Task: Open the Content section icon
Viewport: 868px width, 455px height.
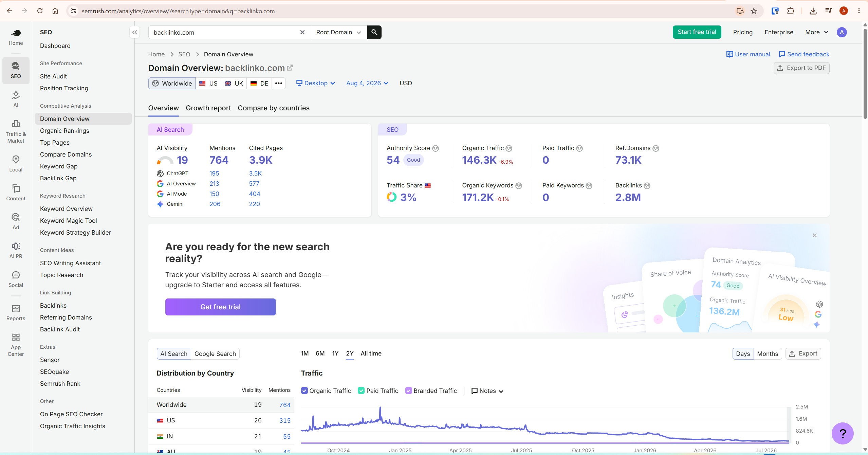Action: pos(16,193)
